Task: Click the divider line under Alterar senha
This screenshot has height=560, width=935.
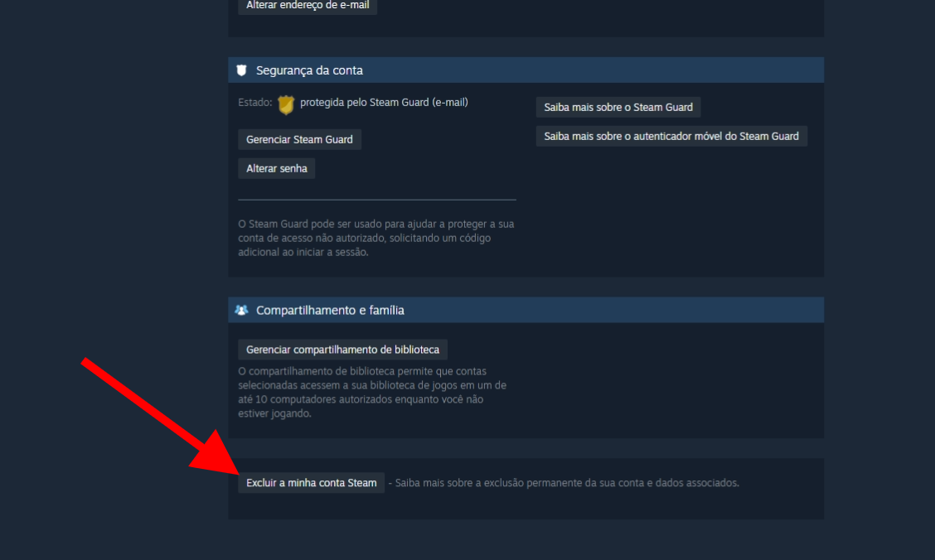Action: click(x=377, y=200)
